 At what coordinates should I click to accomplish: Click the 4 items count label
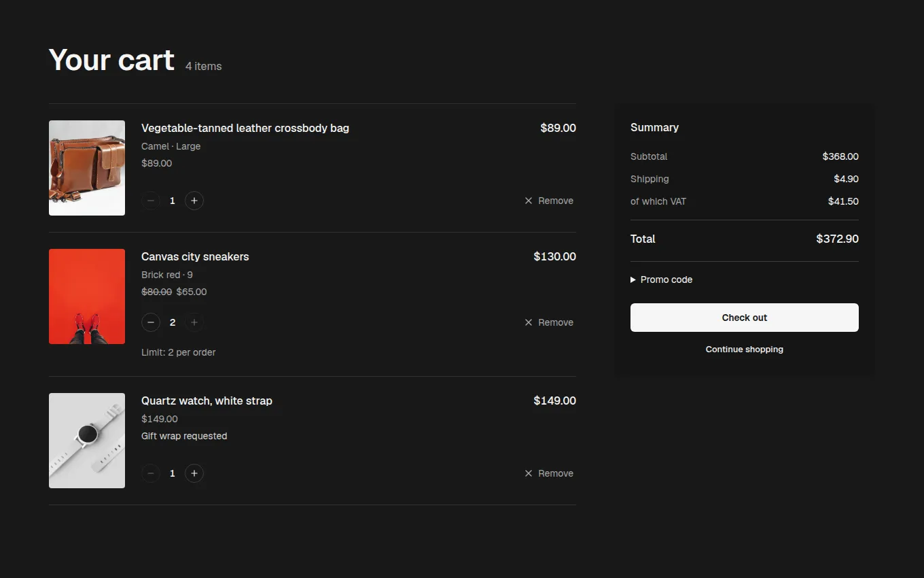[x=204, y=66]
